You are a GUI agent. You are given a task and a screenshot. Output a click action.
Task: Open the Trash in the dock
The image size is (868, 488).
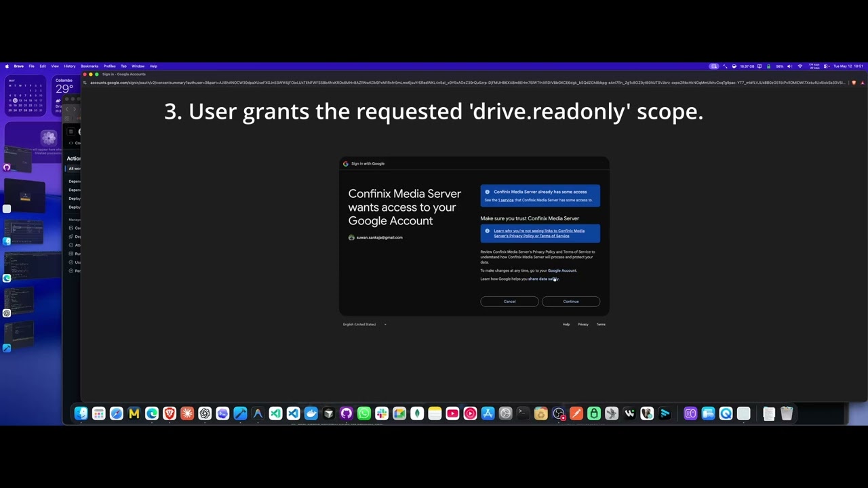click(787, 413)
